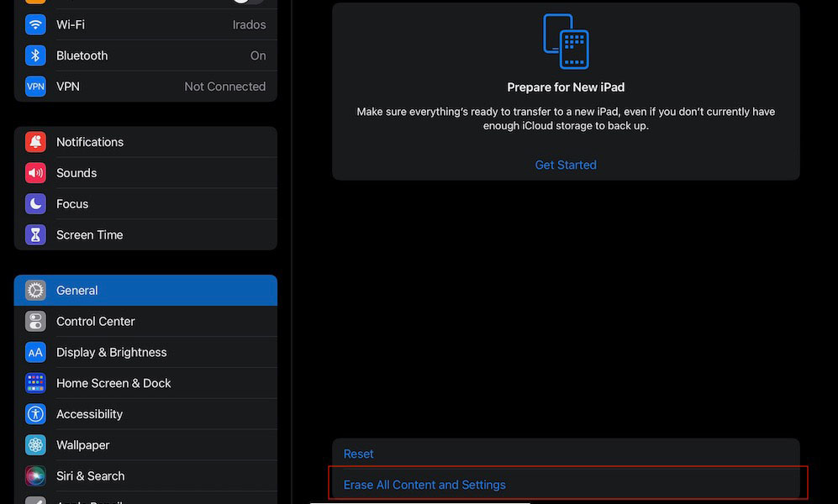838x504 pixels.
Task: Tap the Siri & Search icon
Action: coord(35,476)
